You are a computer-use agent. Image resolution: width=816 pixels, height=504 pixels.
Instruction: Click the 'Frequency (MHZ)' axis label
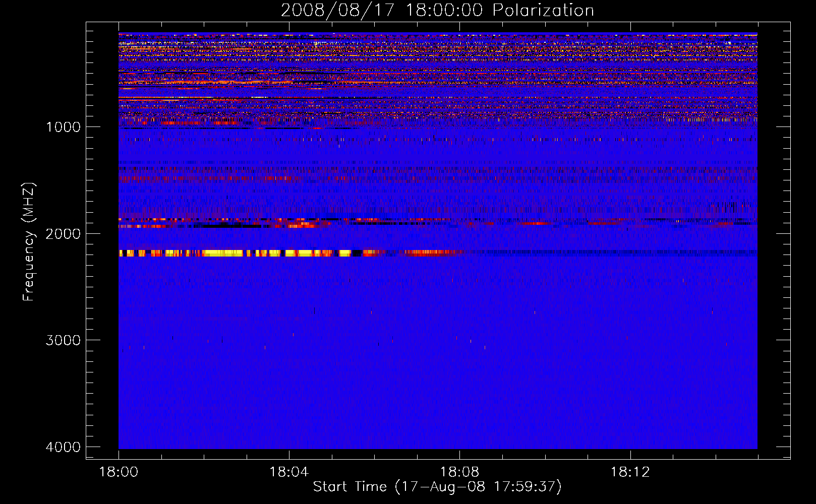[29, 242]
